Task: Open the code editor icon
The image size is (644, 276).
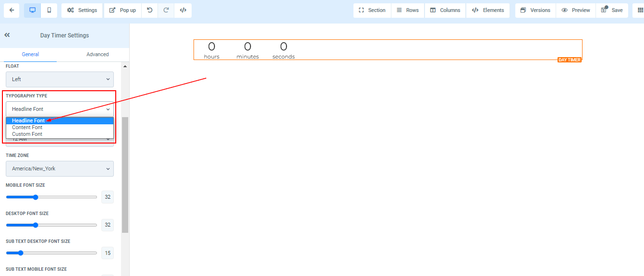Action: click(183, 10)
